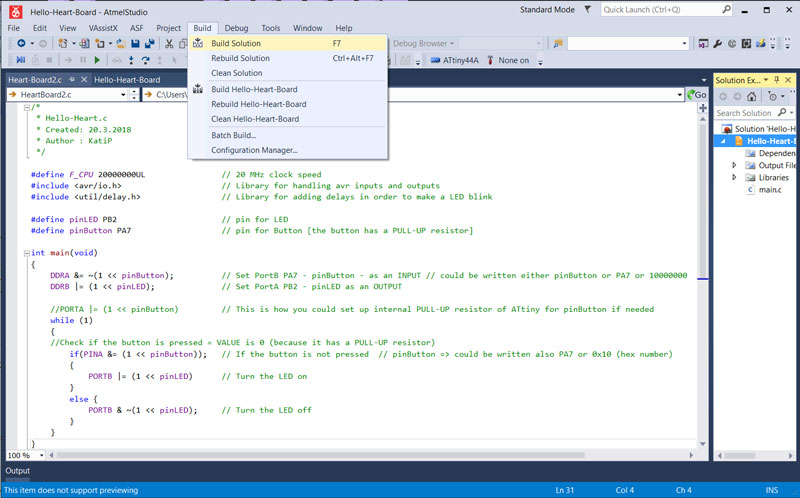
Task: Click the Start Debugging and Break icon
Action: pos(21,60)
